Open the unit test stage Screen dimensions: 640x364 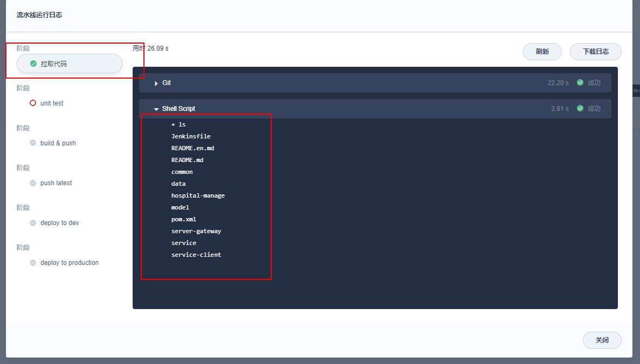tap(52, 103)
